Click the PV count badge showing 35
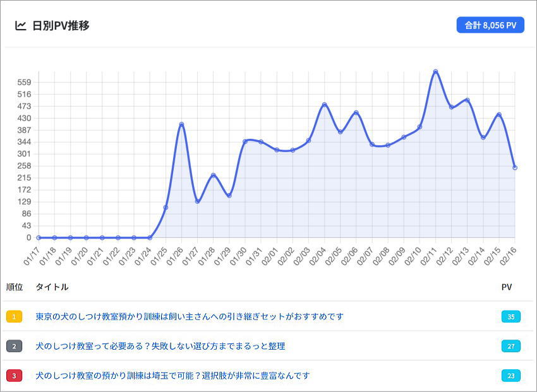The width and height of the screenshot is (537, 392). (510, 316)
